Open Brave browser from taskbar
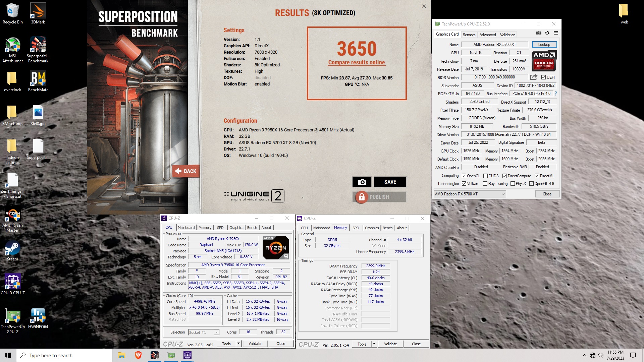644x362 pixels. (138, 355)
